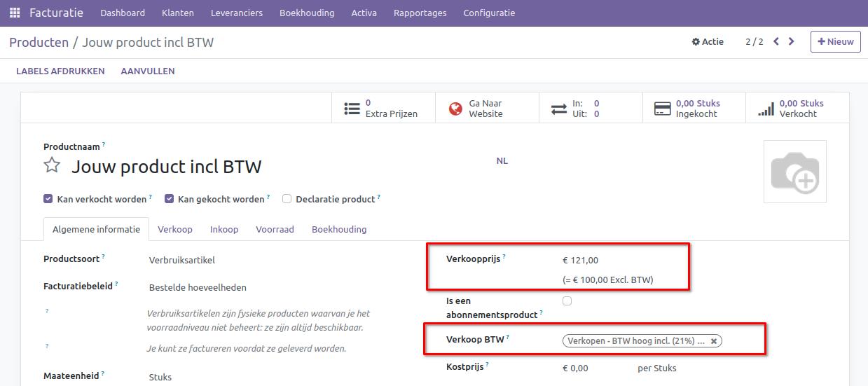Enable Is een abonnementsproduct checkbox
Screen dimensions: 868x386
click(567, 301)
